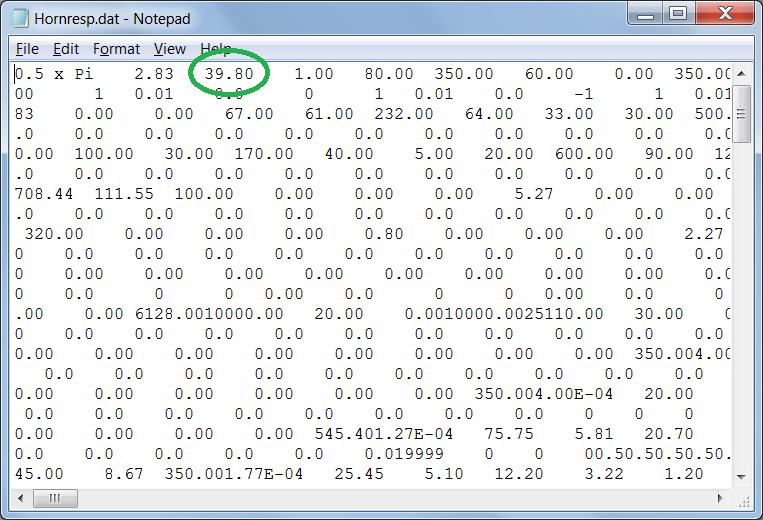This screenshot has width=763, height=520.
Task: Click the text 350.004.00E-04
Action: [544, 394]
